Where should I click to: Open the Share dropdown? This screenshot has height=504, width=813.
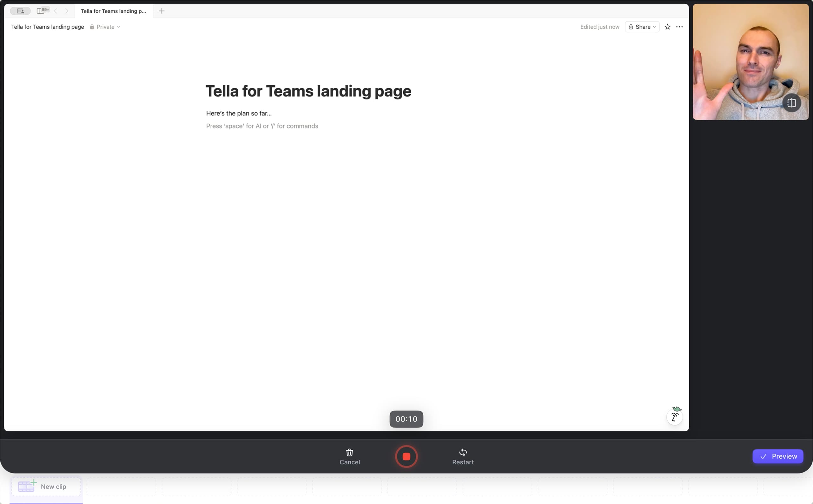point(642,27)
